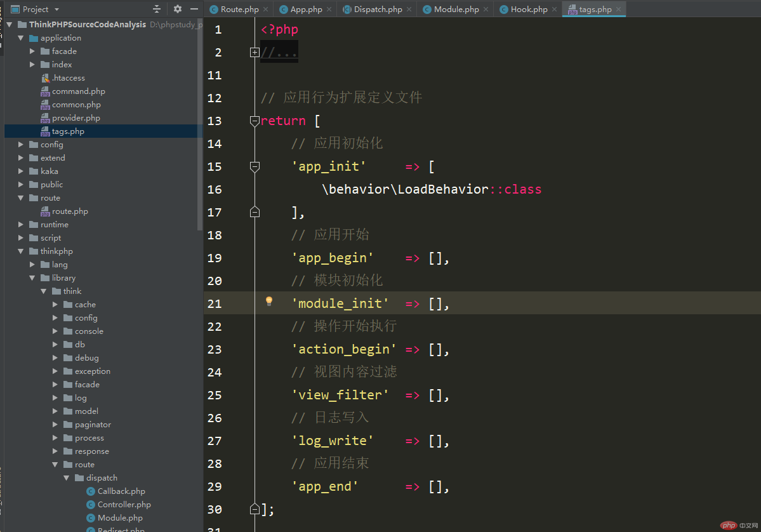Collapse the library folder

(x=32, y=278)
